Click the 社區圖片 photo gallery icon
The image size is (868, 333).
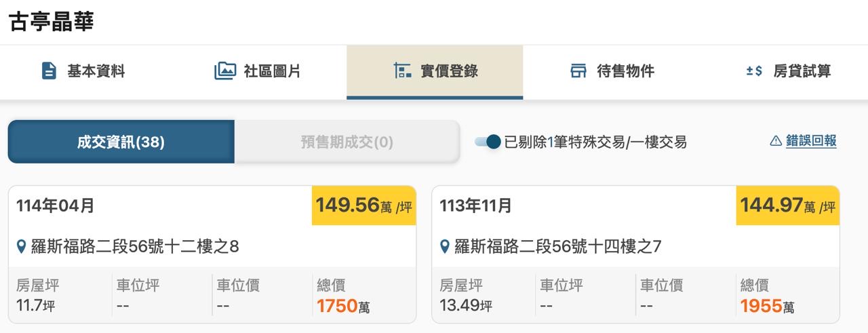225,71
